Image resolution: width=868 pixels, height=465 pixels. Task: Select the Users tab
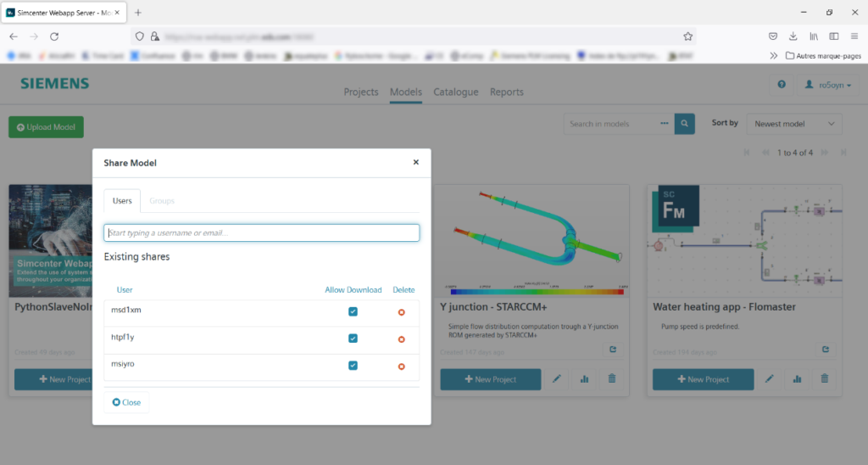point(122,200)
